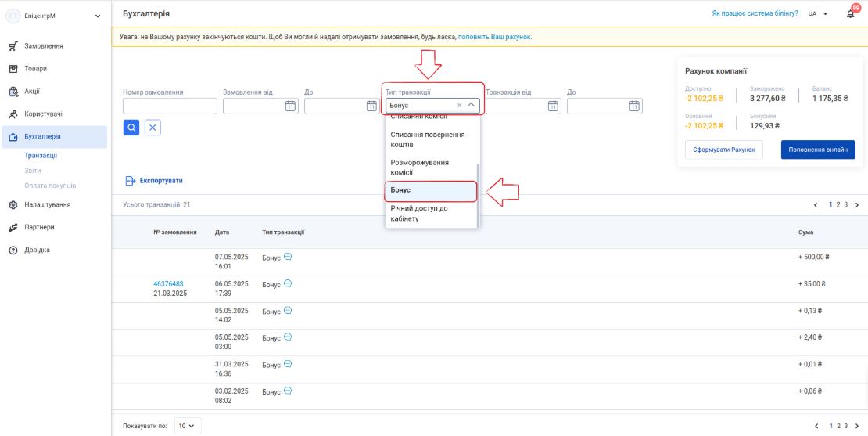This screenshot has height=436, width=868.
Task: Collapse the Тип транзакції dropdown arrow
Action: click(x=471, y=105)
